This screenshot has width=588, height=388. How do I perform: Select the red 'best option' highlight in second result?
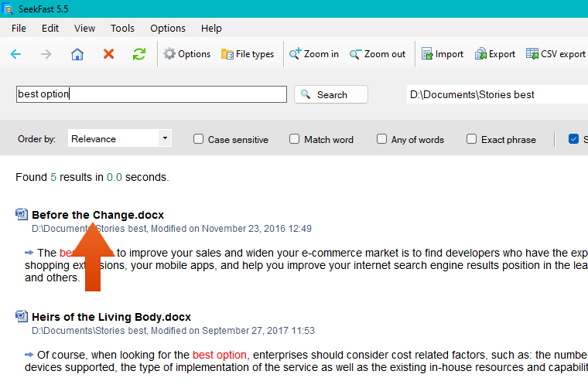(220, 355)
